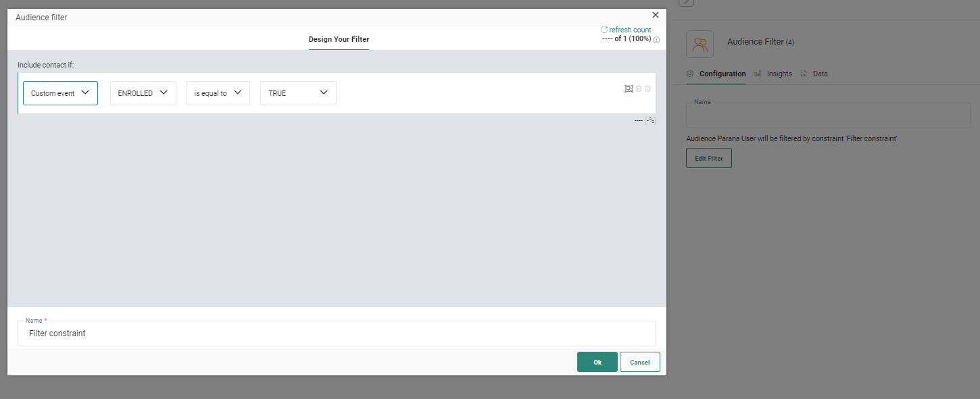Select the Design Your Filter tab
The width and height of the screenshot is (980, 399).
click(x=339, y=39)
